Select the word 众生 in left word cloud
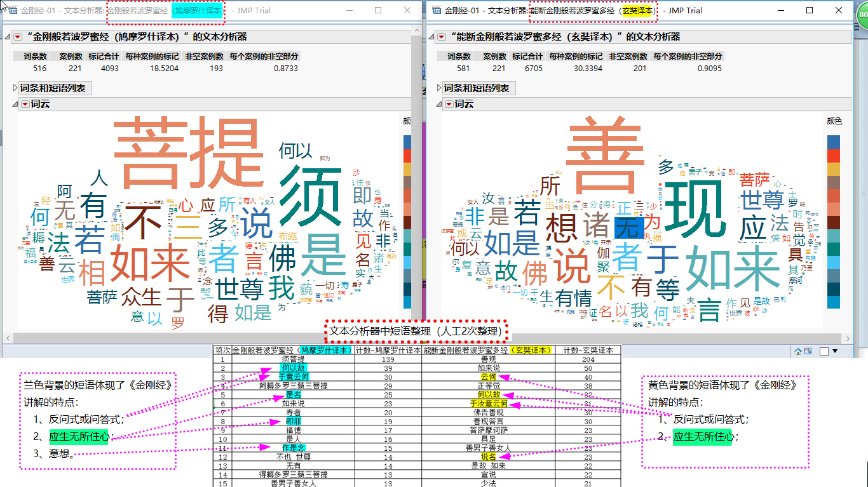868x487 pixels. tap(141, 297)
